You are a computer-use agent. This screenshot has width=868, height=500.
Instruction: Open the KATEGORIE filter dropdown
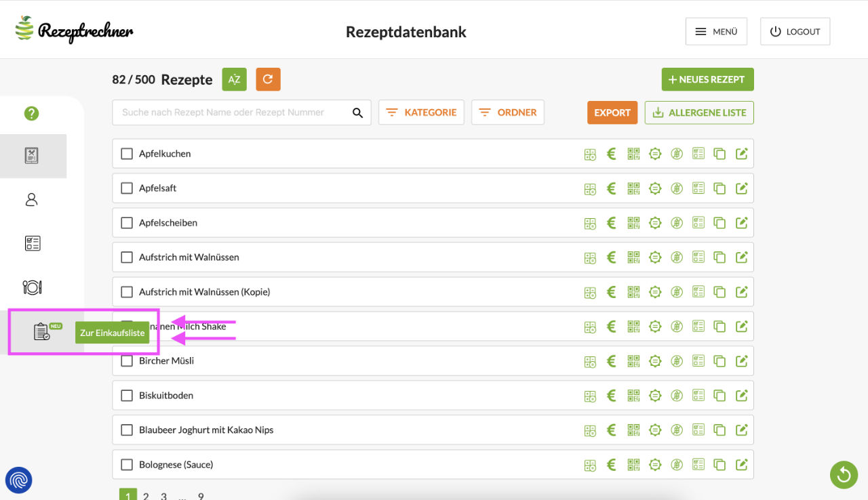tap(421, 112)
